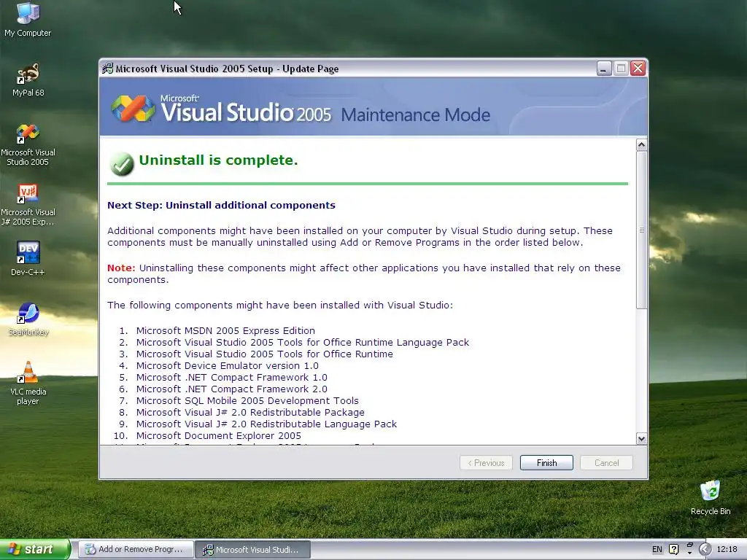Click the scrollbar down arrow in setup window
This screenshot has height=560, width=747.
[641, 438]
